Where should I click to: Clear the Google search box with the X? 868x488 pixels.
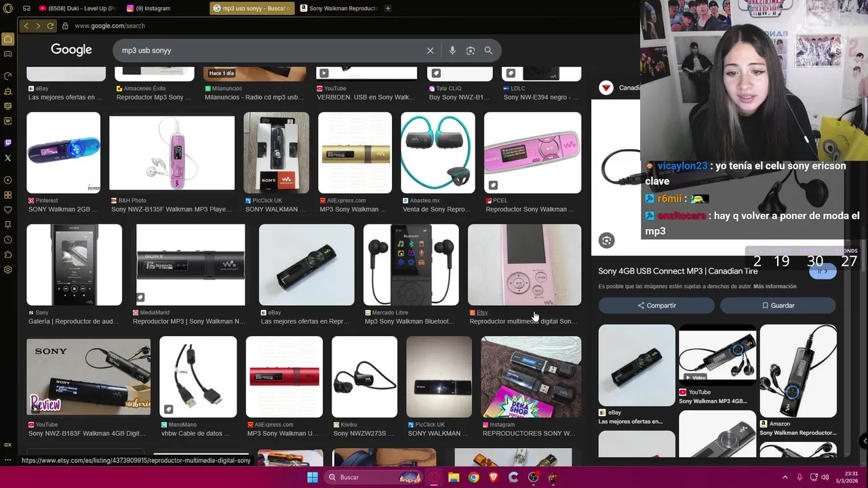[x=430, y=50]
